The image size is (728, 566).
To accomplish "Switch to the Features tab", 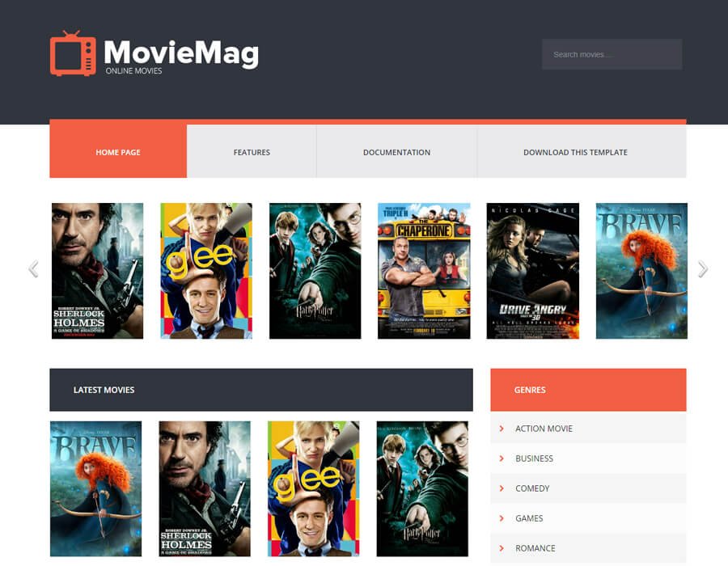I will [x=252, y=152].
